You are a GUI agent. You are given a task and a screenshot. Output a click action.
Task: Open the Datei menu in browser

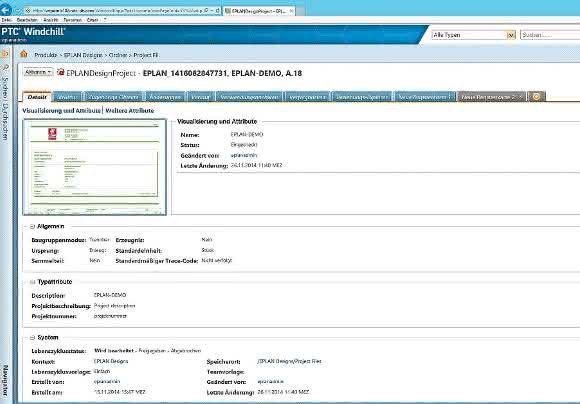6,20
